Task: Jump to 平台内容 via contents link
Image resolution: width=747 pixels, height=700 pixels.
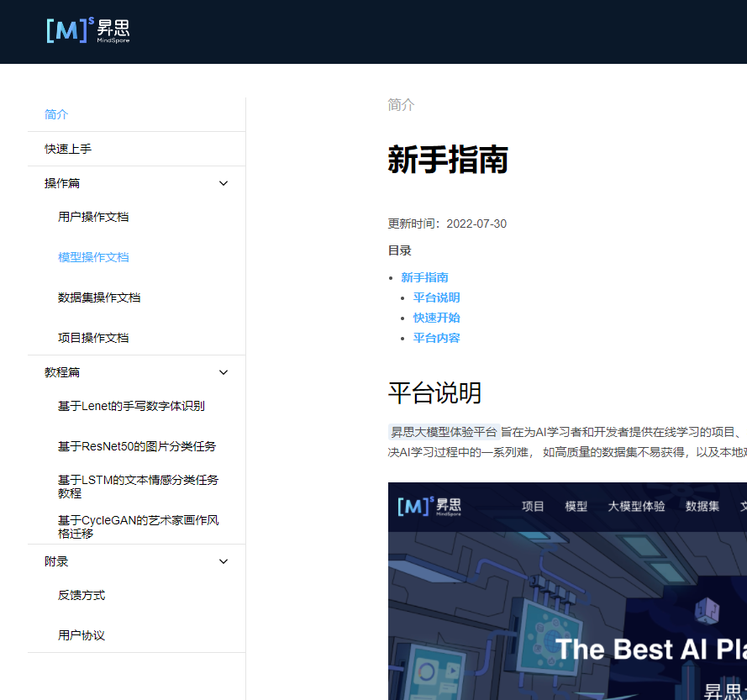Action: (x=436, y=338)
